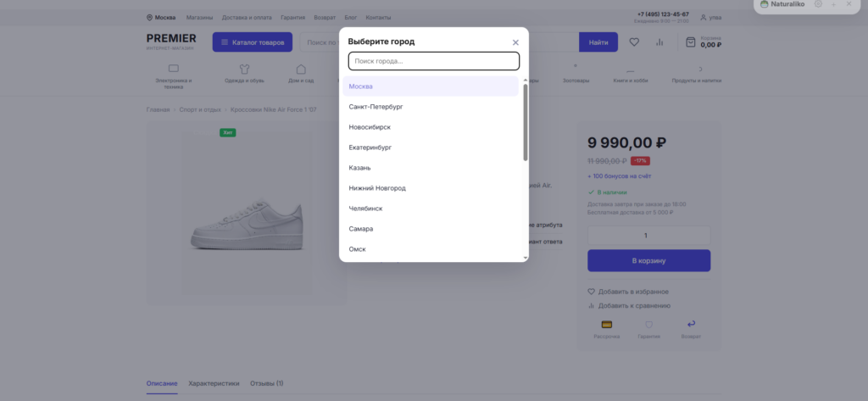Viewport: 868px width, 401px height.
Task: Open the shopping cart icon
Action: pos(690,42)
